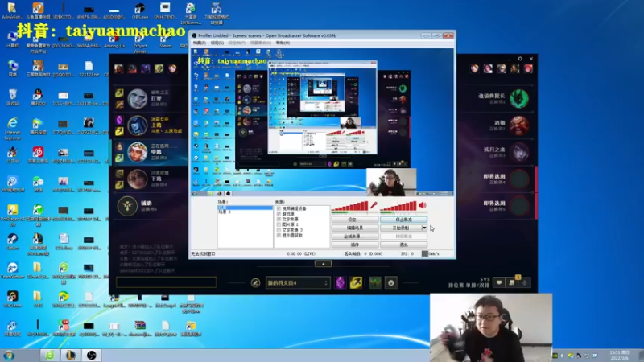Click the 酒桶 enemy champion portrait

click(x=519, y=125)
